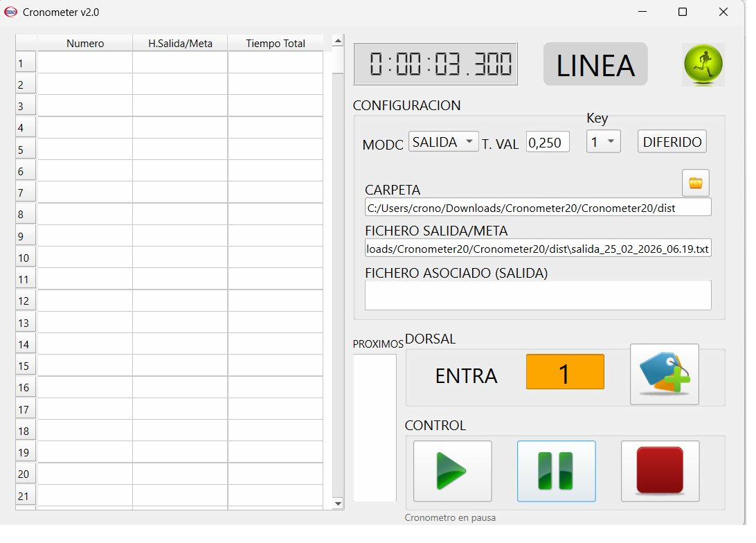756x543 pixels.
Task: Click the orange dorsal number field showing 1
Action: point(565,373)
